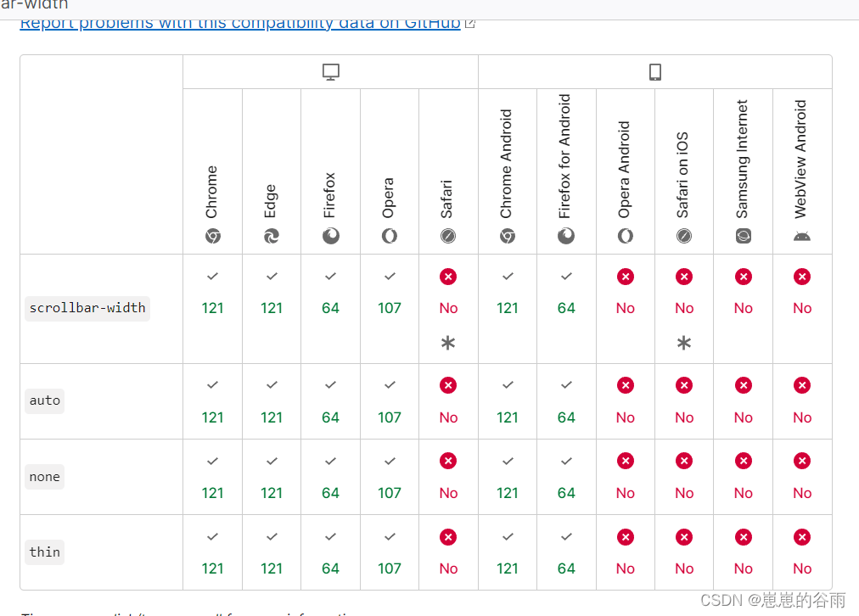
Task: Select the none value row label
Action: (45, 477)
